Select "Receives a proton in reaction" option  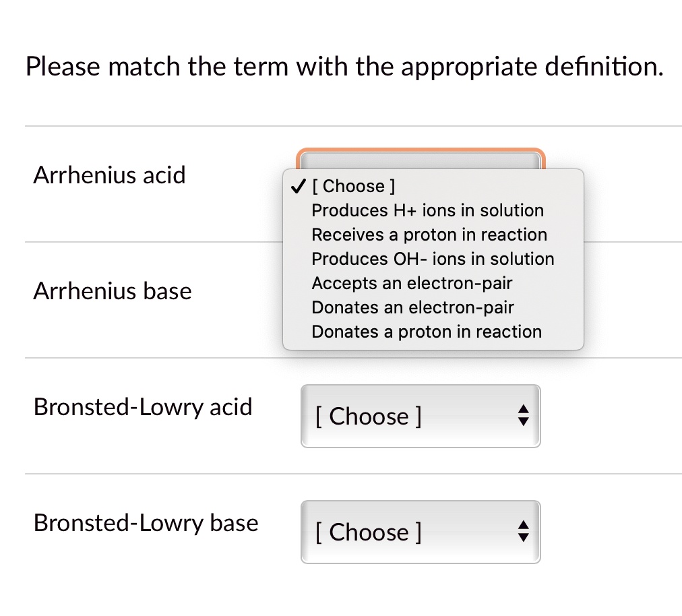[x=429, y=235]
